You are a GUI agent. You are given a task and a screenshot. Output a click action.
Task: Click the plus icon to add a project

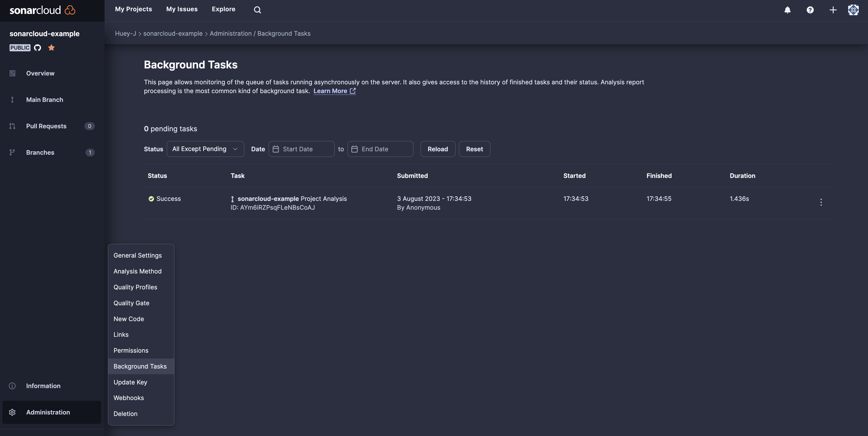point(833,10)
